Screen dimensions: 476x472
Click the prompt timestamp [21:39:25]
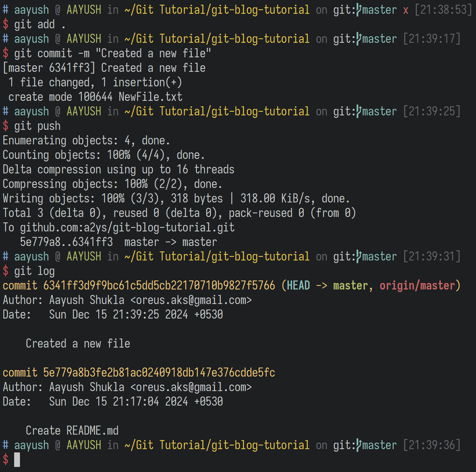tap(432, 111)
